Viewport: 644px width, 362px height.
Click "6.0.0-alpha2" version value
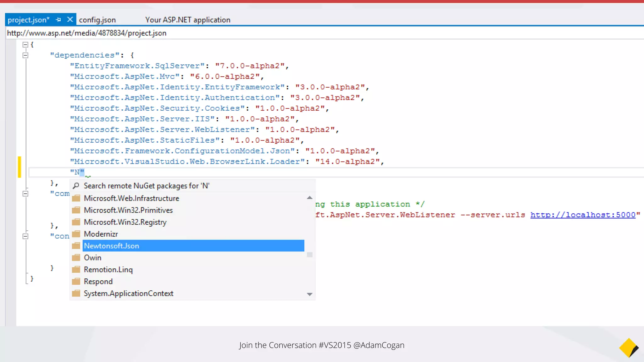(225, 77)
